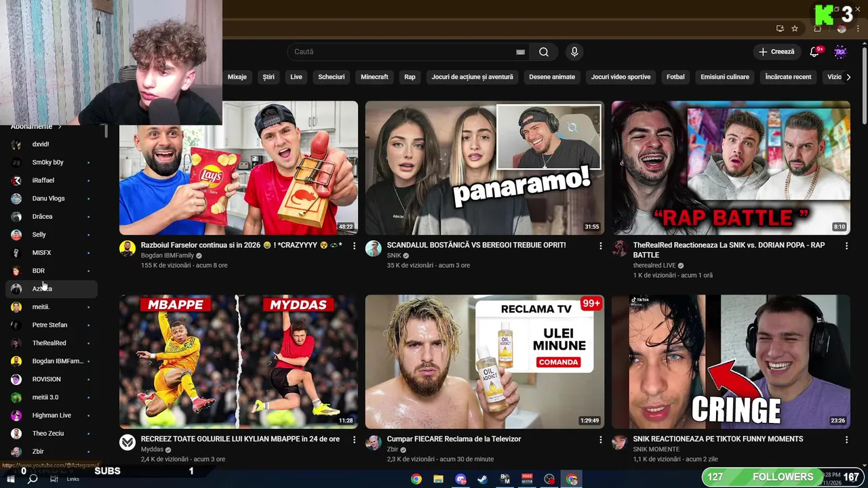Open SCANDALUL BOSTĂNICĂ VS BEREGOI video title
The width and height of the screenshot is (868, 488).
click(476, 245)
